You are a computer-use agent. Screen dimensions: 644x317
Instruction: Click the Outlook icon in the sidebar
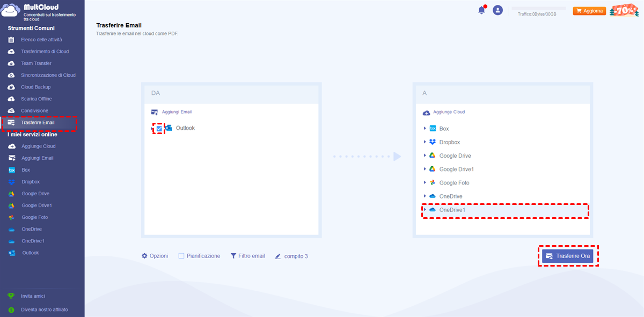(x=12, y=253)
